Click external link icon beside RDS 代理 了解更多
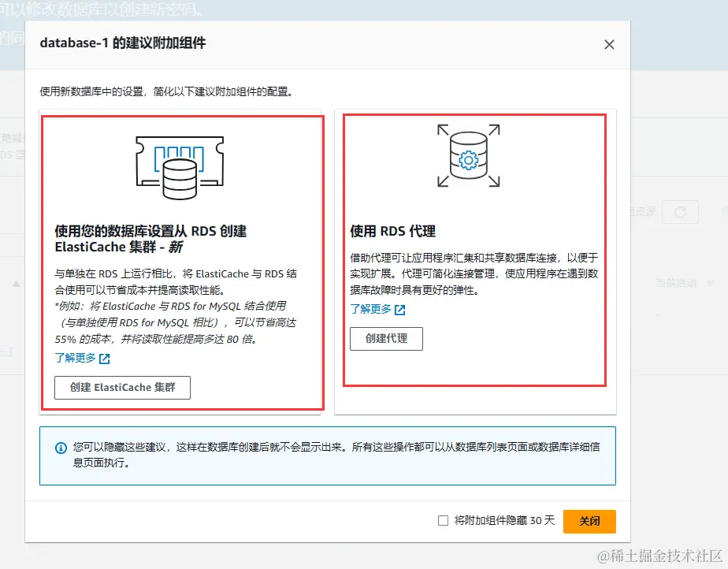Image resolution: width=728 pixels, height=569 pixels. coord(399,310)
